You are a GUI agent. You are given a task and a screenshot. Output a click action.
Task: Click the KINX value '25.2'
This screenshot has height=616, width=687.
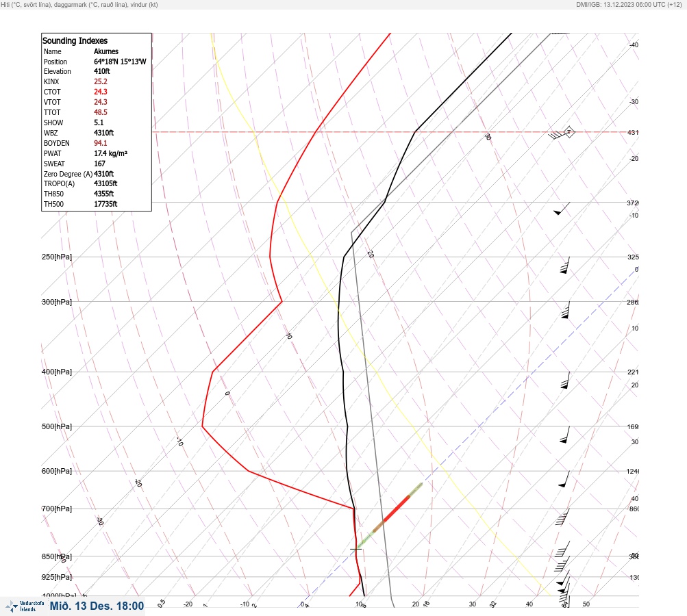pos(100,81)
